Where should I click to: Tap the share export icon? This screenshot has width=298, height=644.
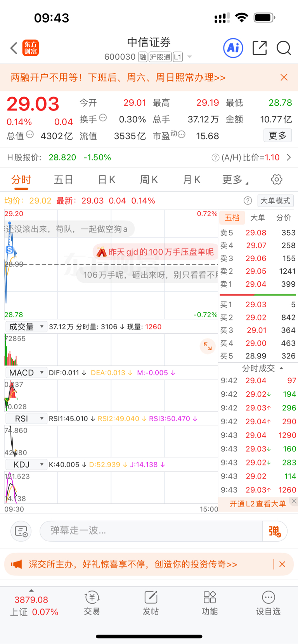[260, 48]
